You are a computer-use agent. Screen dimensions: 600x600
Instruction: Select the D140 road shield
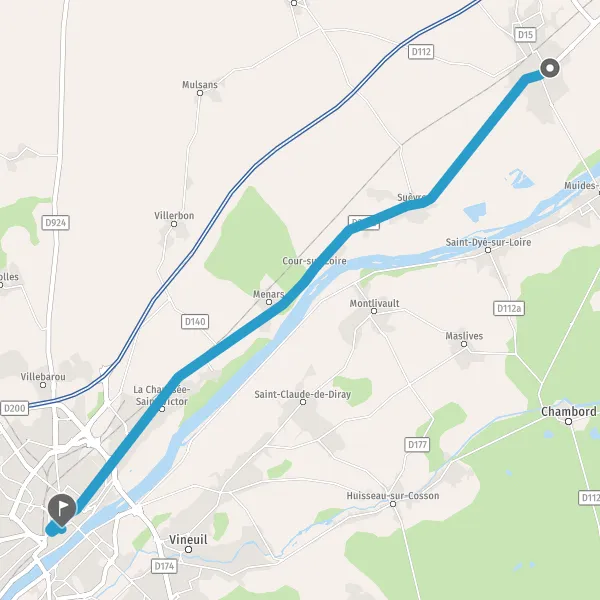pyautogui.click(x=195, y=321)
